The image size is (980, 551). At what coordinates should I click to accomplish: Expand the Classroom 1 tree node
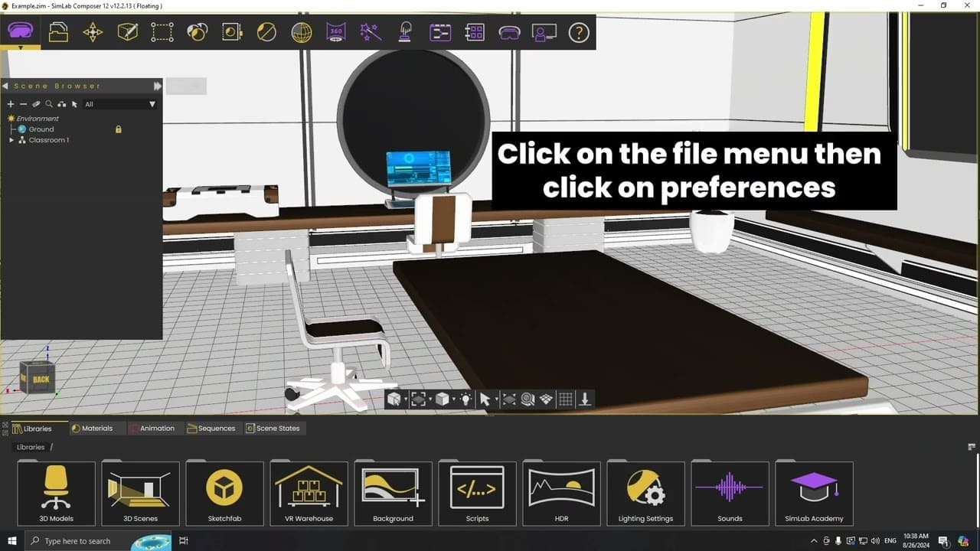click(x=11, y=140)
